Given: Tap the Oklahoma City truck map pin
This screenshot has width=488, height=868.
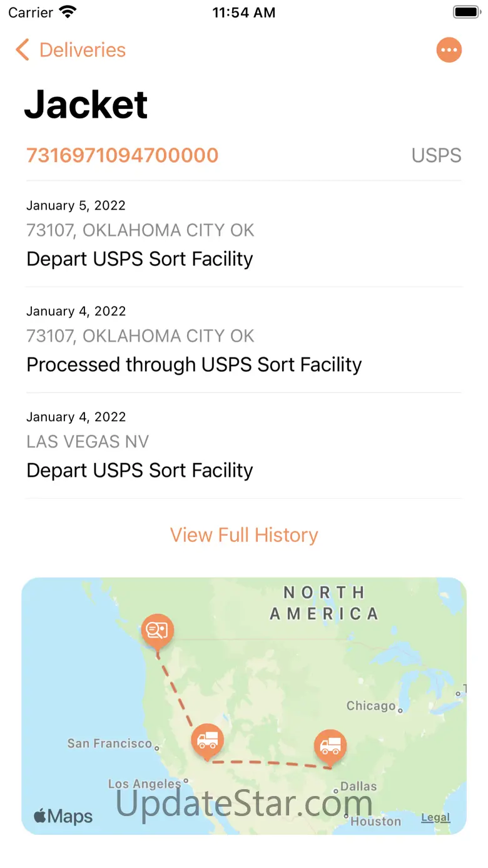Looking at the screenshot, I should [x=330, y=746].
